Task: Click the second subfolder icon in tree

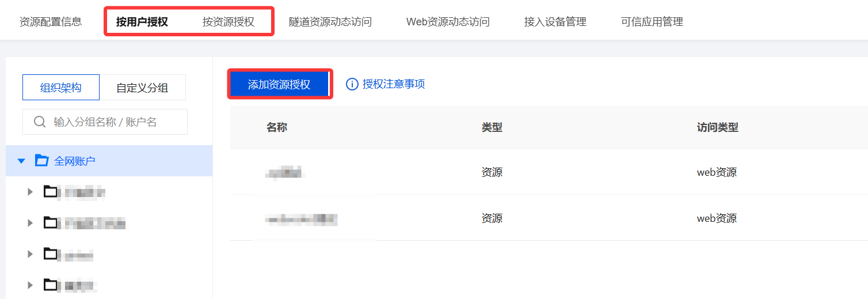Action: coord(51,222)
